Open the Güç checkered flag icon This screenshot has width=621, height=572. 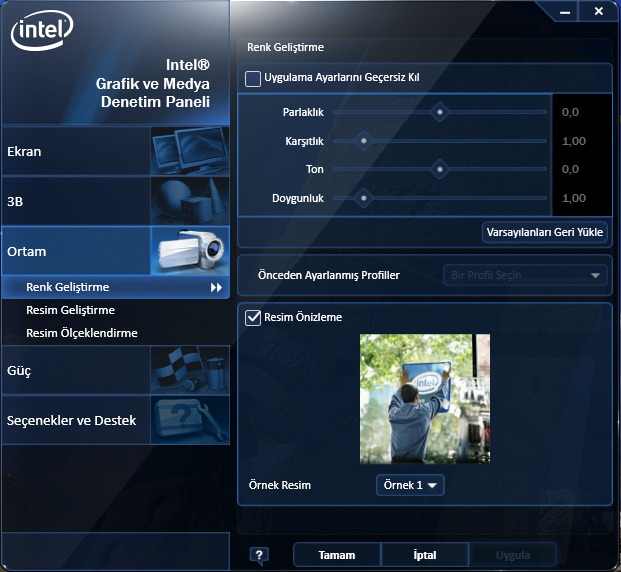tap(188, 371)
